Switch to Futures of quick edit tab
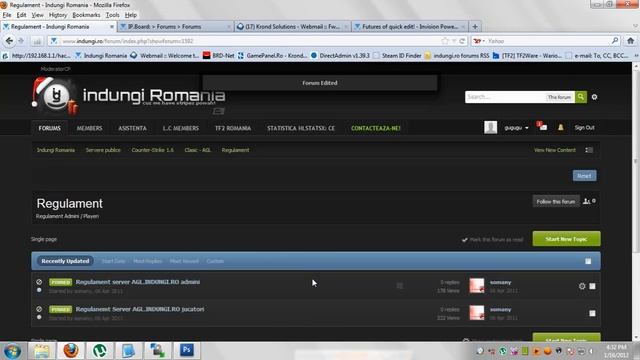This screenshot has height=360, width=640. click(410, 27)
